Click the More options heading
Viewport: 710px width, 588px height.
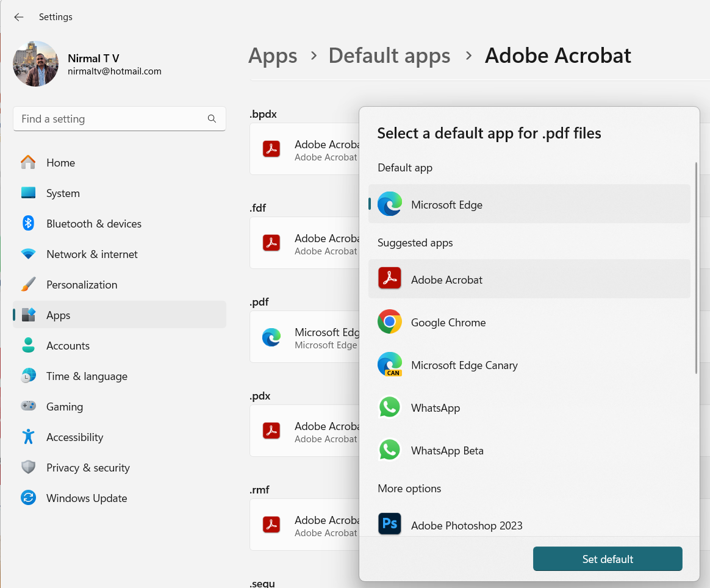click(409, 489)
